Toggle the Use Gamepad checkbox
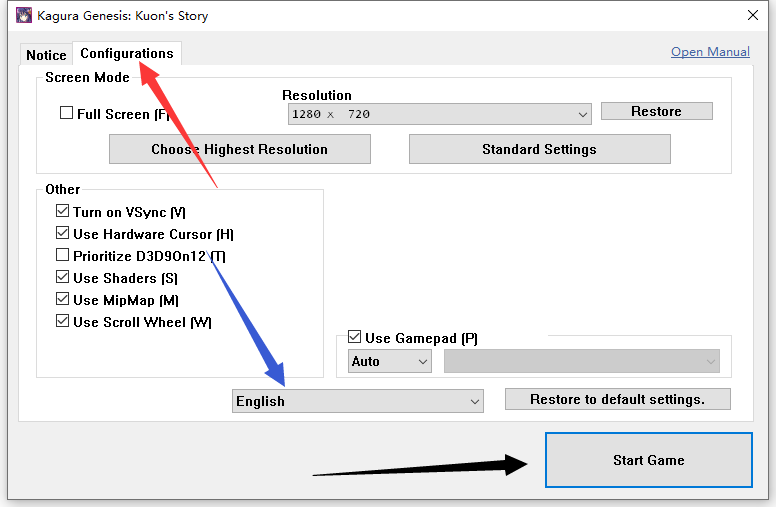The width and height of the screenshot is (776, 507). tap(354, 338)
